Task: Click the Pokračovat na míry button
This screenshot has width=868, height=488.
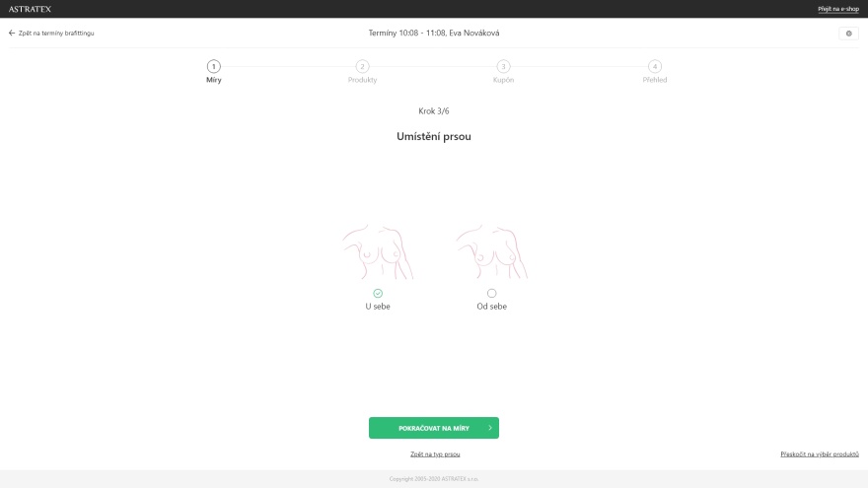Action: click(434, 428)
